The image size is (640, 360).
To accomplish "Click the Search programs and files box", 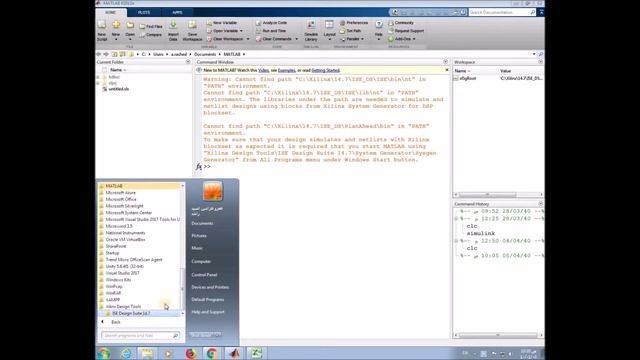I will (140, 336).
